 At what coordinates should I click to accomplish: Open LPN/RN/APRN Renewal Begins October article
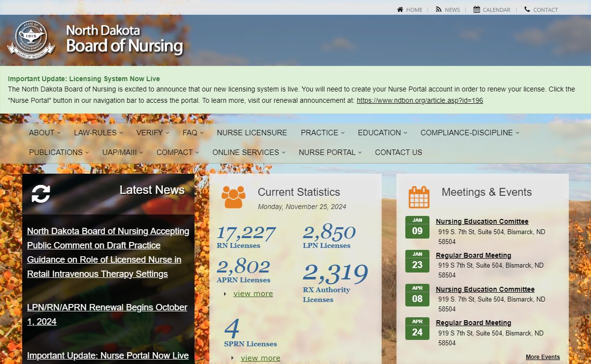point(107,314)
